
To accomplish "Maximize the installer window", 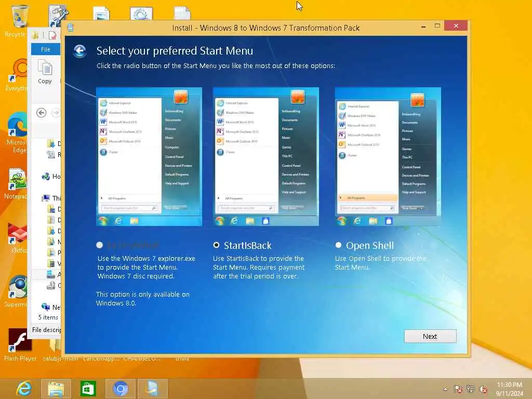I will pyautogui.click(x=437, y=26).
